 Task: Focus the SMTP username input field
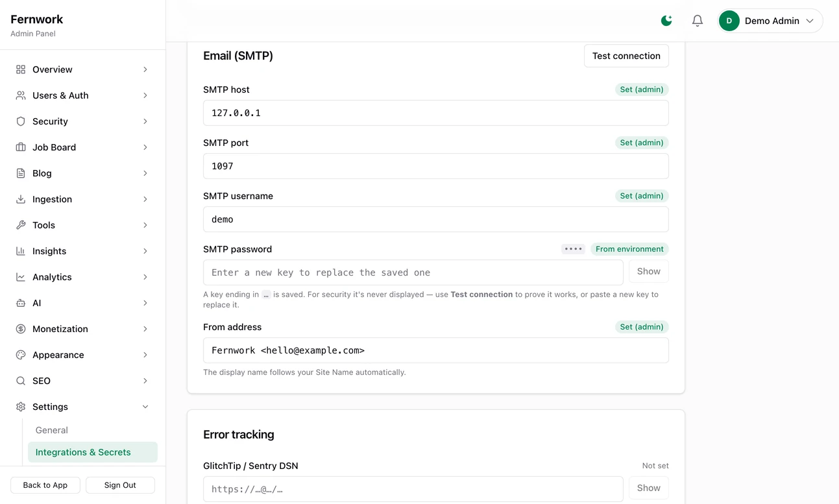436,219
